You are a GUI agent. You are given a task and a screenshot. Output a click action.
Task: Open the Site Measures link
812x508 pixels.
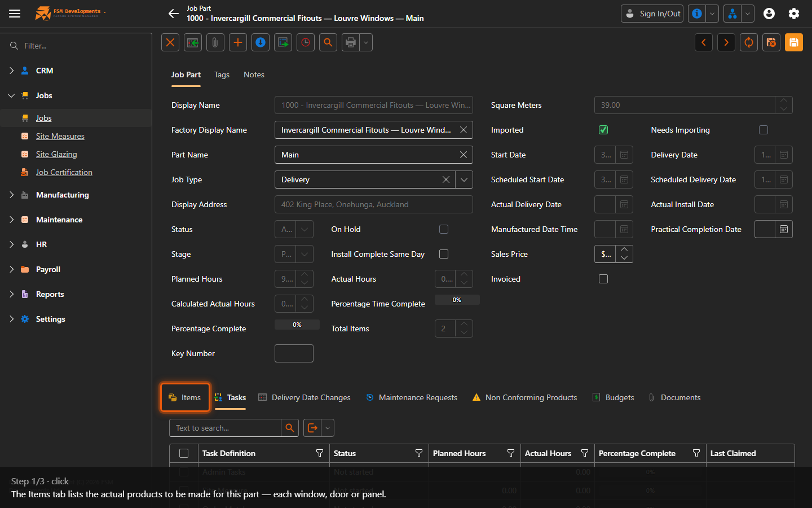(x=60, y=136)
